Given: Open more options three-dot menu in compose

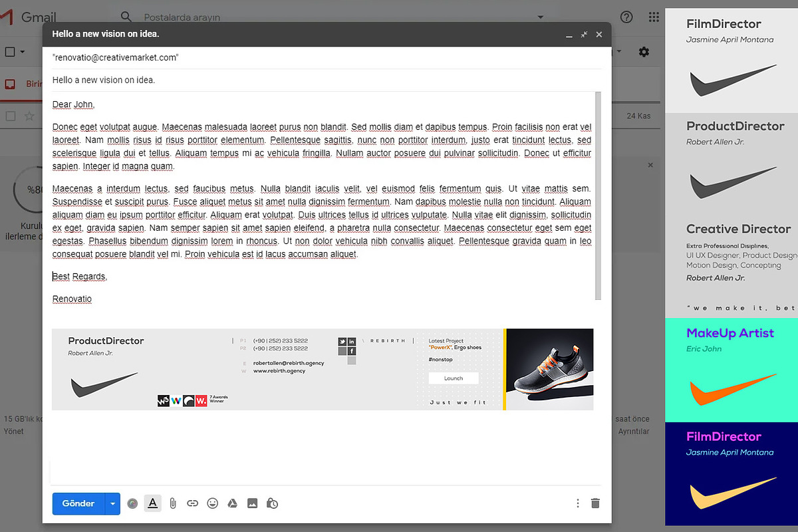Looking at the screenshot, I should 577,503.
